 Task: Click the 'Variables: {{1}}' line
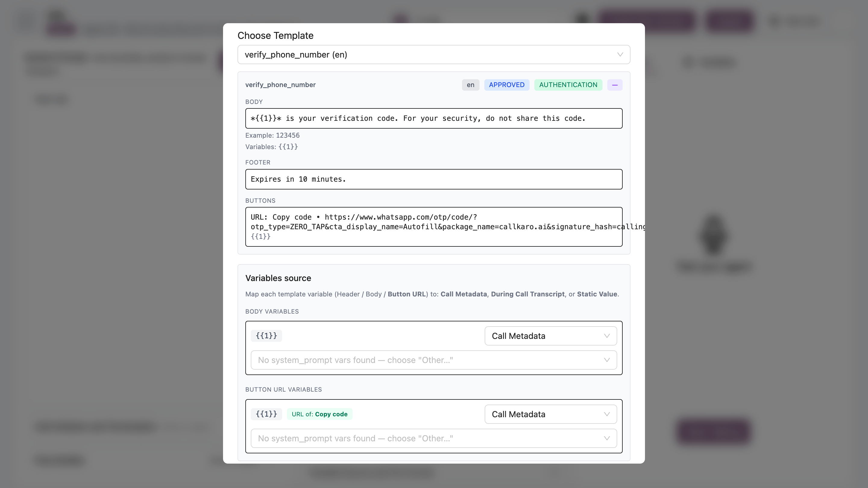click(272, 147)
